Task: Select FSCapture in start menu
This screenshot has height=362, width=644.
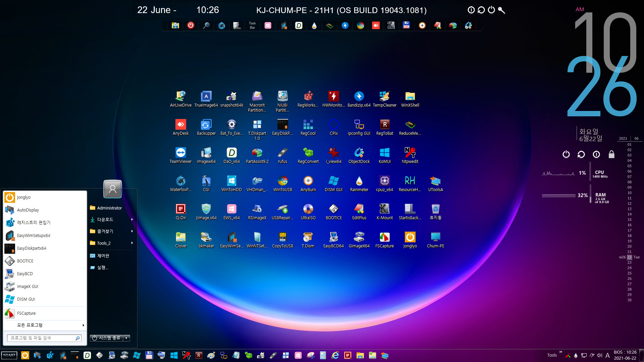Action: point(44,313)
